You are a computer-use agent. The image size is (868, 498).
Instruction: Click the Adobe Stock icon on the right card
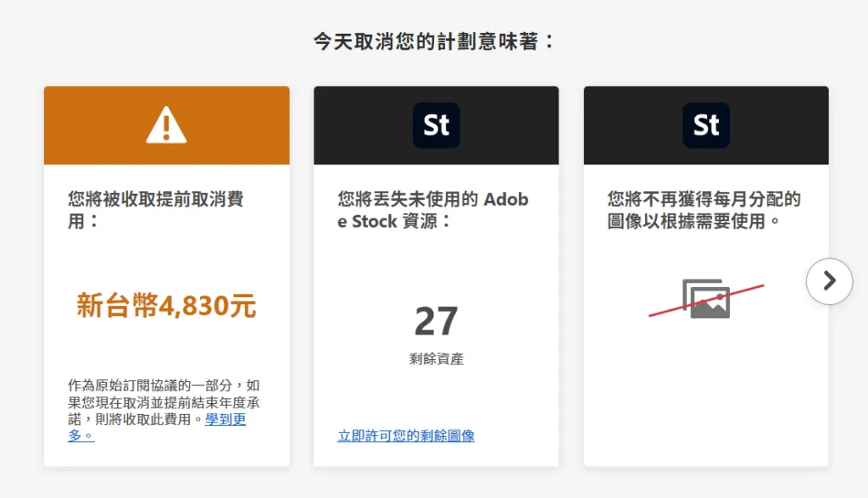[x=706, y=125]
